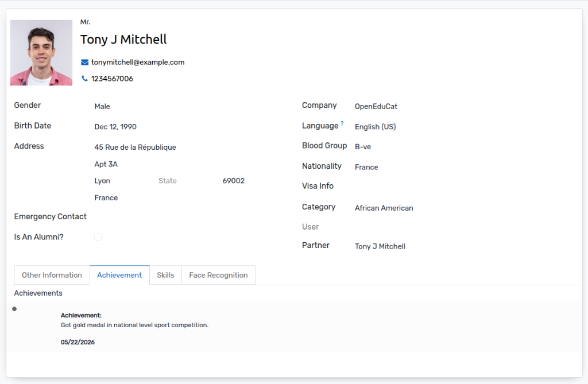
Task: Click the Birth Date value Dec 12, 1990
Action: pos(115,127)
